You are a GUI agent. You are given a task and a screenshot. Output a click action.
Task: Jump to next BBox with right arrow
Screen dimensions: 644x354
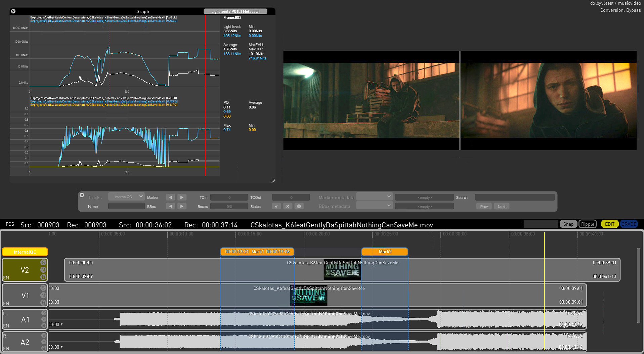coord(182,207)
